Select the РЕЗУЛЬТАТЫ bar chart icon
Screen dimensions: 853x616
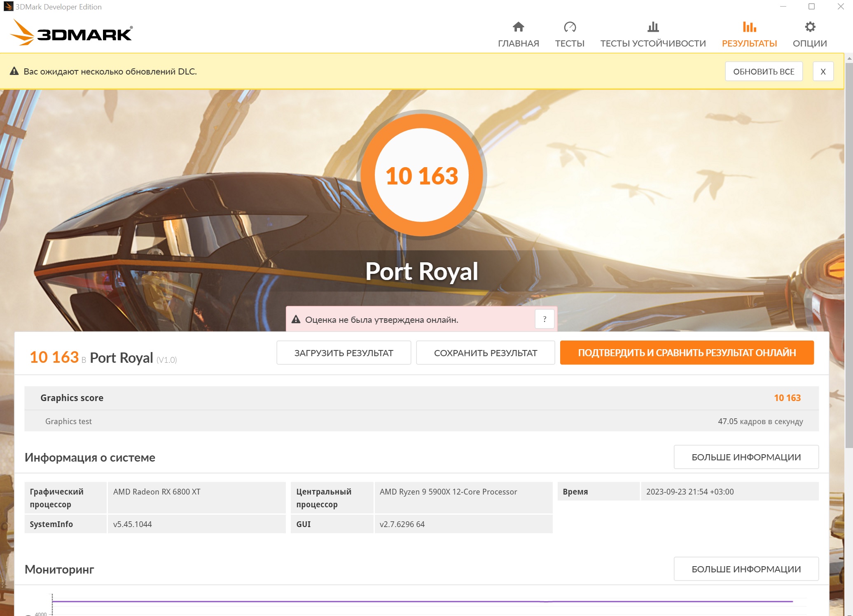(749, 27)
